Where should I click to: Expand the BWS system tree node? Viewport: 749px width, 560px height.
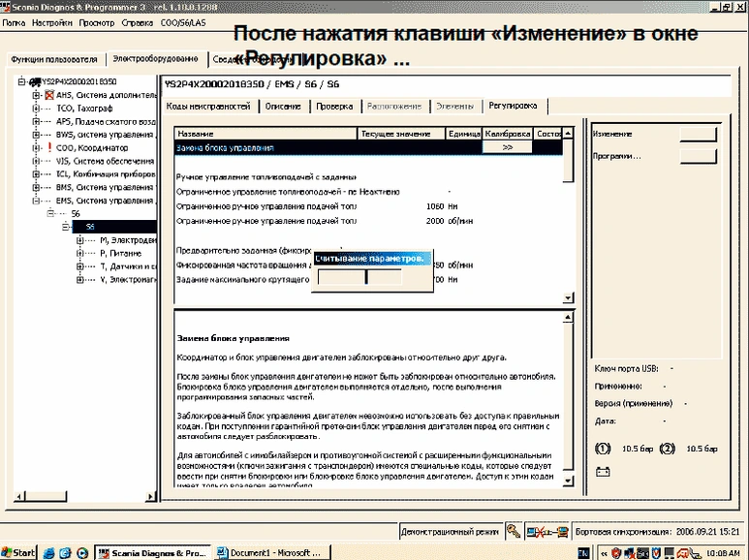coord(35,135)
